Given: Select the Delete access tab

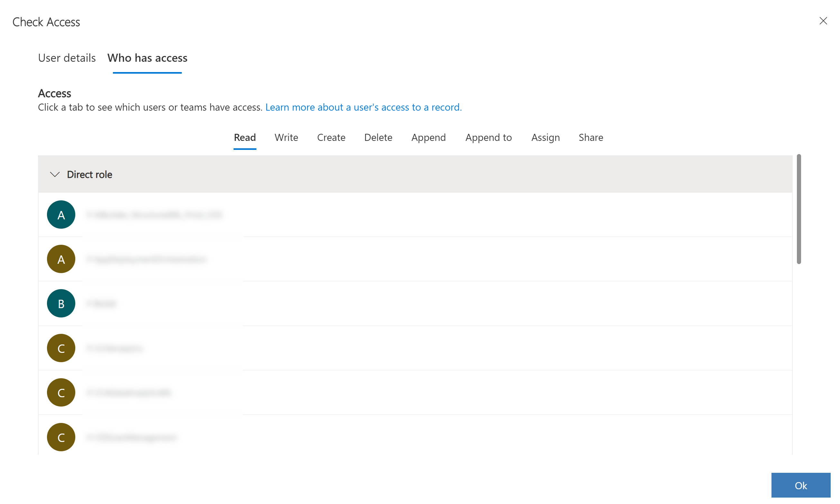Looking at the screenshot, I should 378,137.
